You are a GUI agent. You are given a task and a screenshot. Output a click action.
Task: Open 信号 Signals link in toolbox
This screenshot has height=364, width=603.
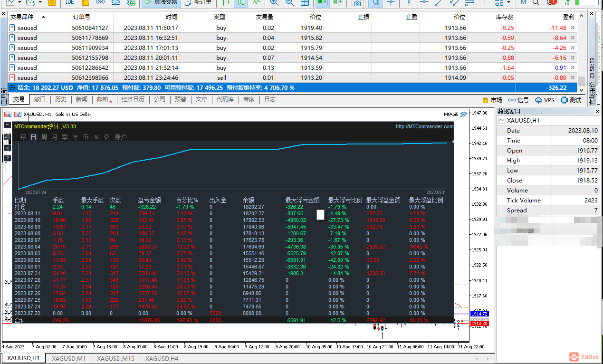pyautogui.click(x=518, y=100)
